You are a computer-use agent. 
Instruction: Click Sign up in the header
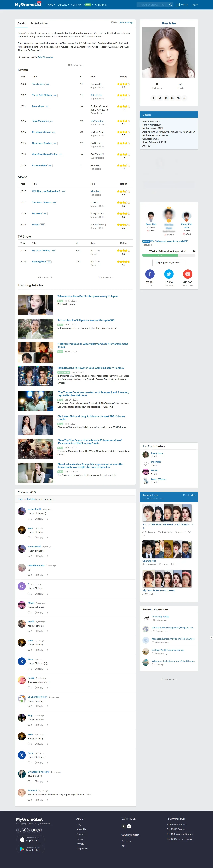184,5
